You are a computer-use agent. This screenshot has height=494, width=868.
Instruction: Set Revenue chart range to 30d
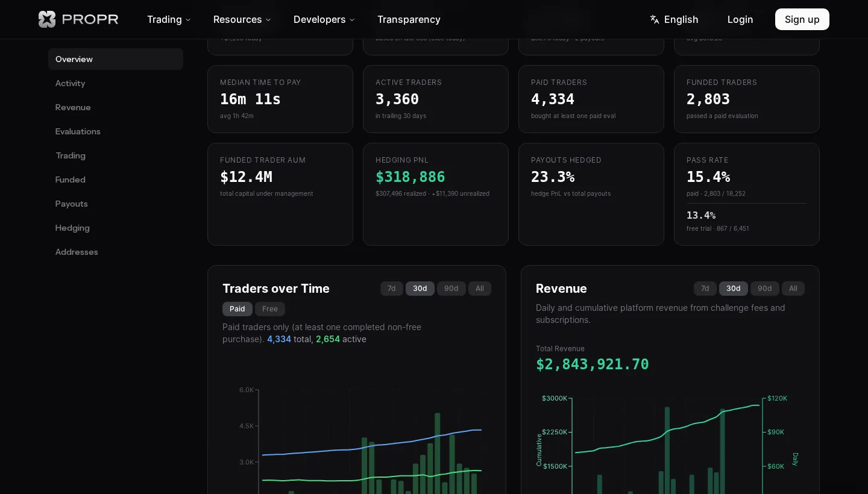(x=734, y=289)
